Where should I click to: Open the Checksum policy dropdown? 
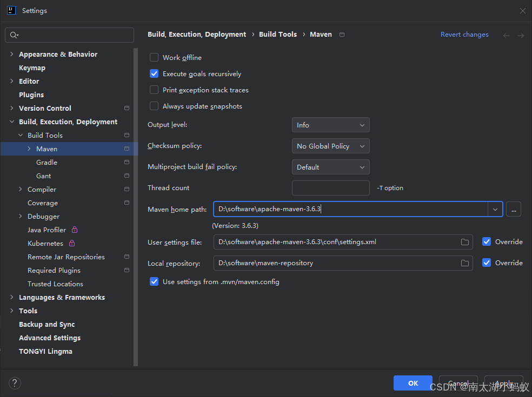tap(330, 146)
